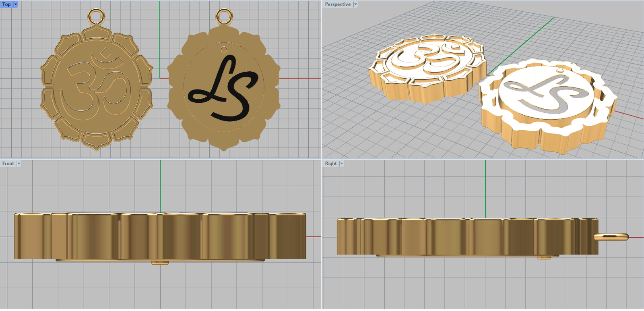Open the Top viewport dropdown arrow
The image size is (644, 311).
[x=16, y=4]
